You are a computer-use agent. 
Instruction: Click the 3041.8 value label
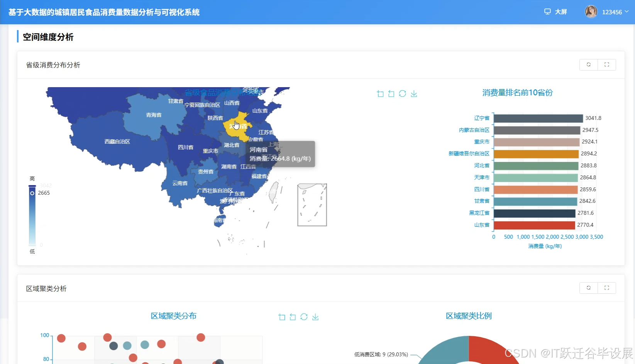click(593, 118)
